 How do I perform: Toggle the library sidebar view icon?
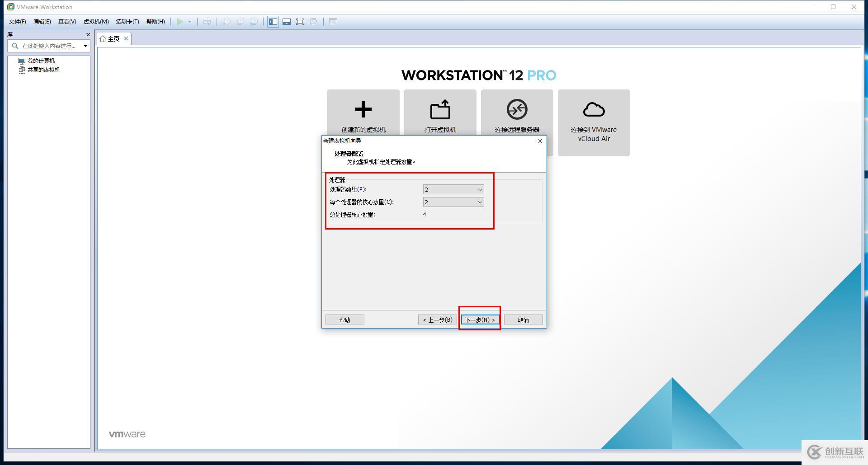pyautogui.click(x=273, y=22)
